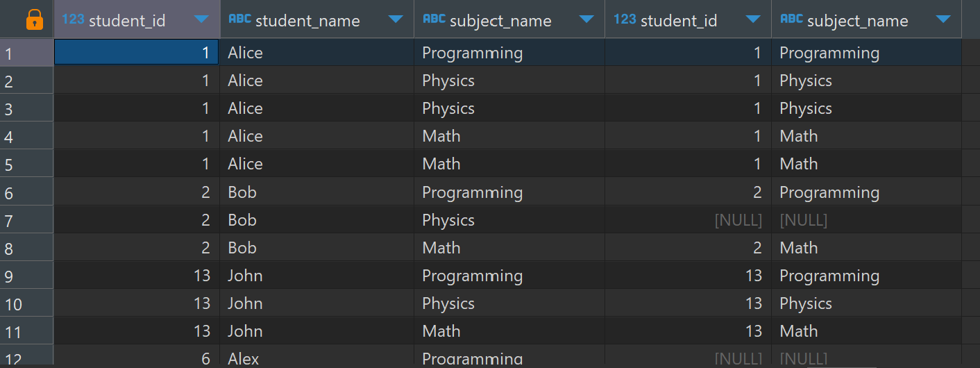Click the leftmost 13 student_id cell in row 9
Image resolution: width=980 pixels, height=368 pixels.
[137, 276]
